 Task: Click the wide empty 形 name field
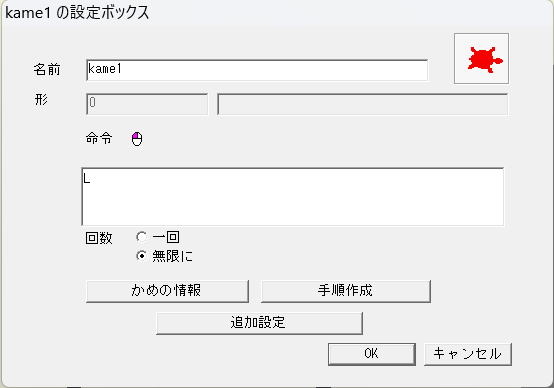363,104
